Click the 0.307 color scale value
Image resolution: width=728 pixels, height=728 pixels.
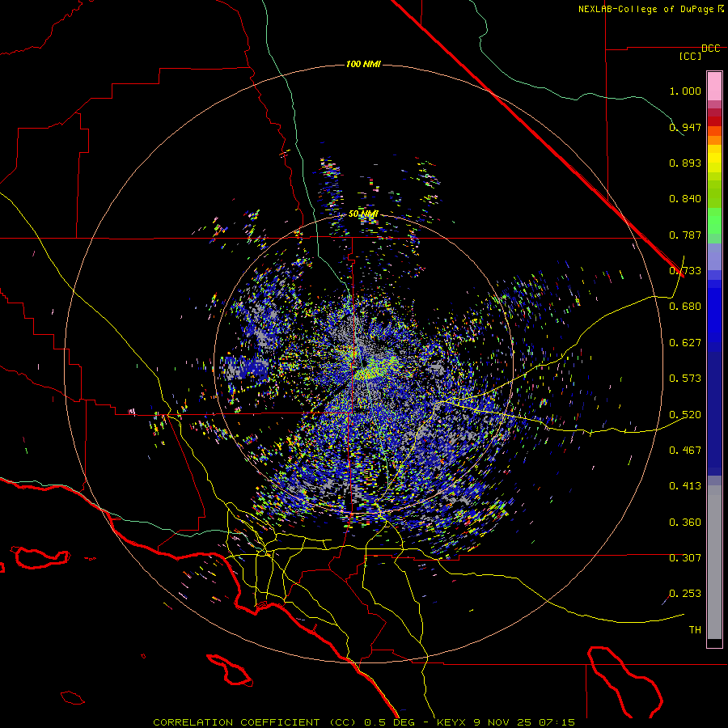pyautogui.click(x=685, y=558)
